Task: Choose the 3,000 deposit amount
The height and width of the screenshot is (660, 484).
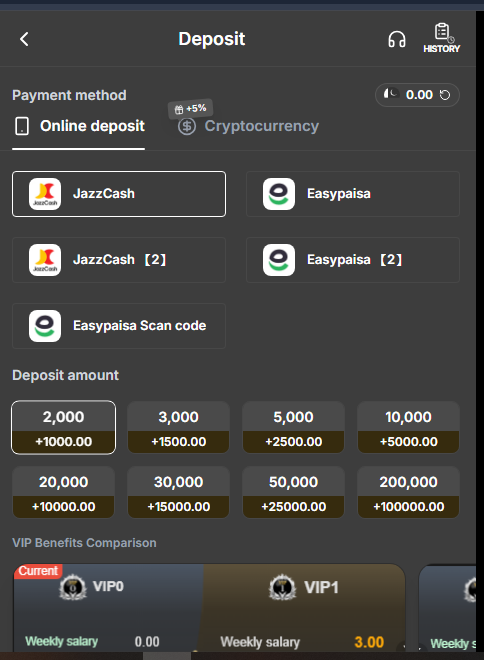Action: [x=178, y=427]
